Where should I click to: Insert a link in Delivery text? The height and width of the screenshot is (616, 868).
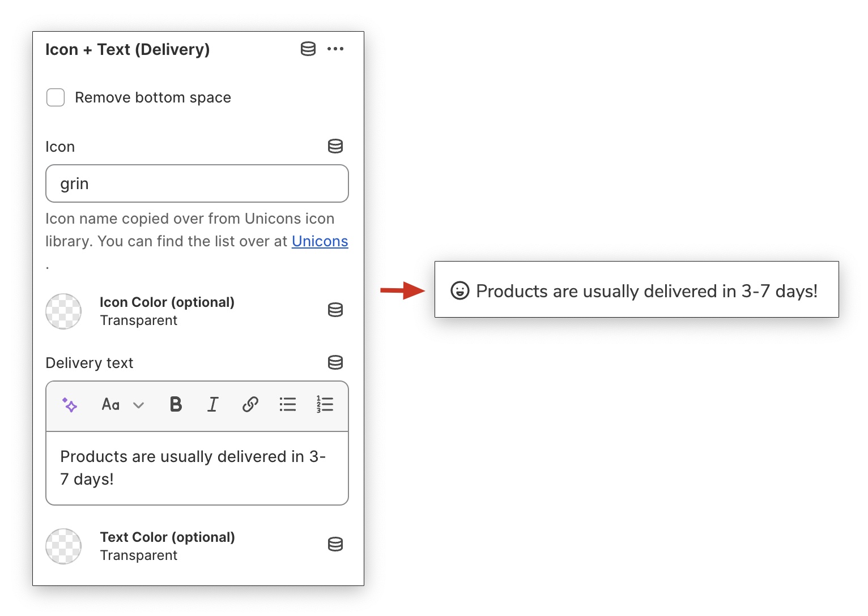click(x=250, y=404)
